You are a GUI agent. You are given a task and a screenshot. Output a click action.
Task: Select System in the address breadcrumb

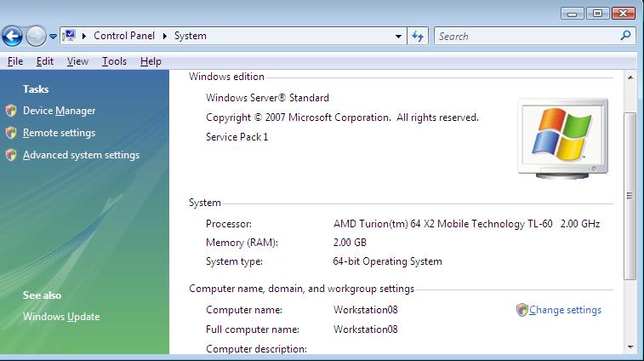pos(191,36)
